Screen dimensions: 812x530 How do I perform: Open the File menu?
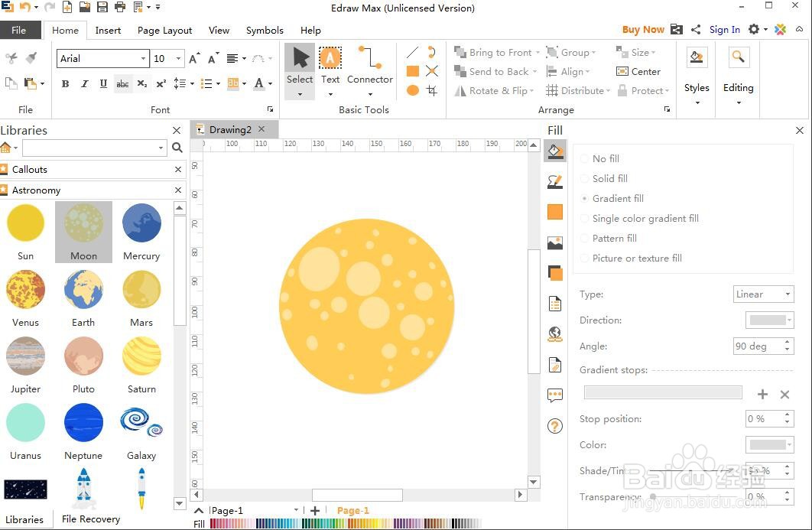(20, 30)
